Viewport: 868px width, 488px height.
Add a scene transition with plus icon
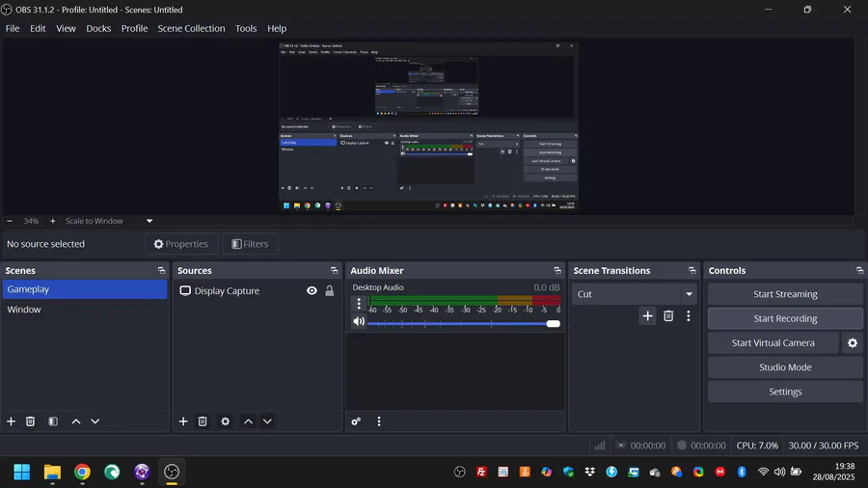[648, 316]
